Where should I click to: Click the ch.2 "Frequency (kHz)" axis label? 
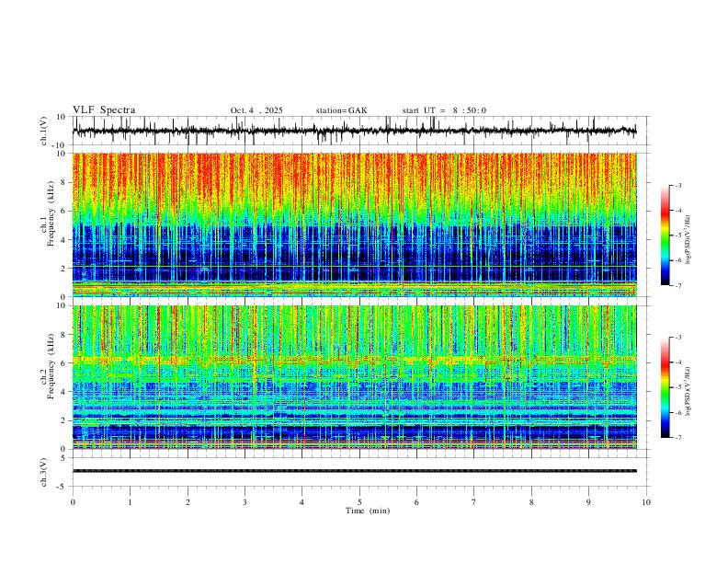click(51, 367)
